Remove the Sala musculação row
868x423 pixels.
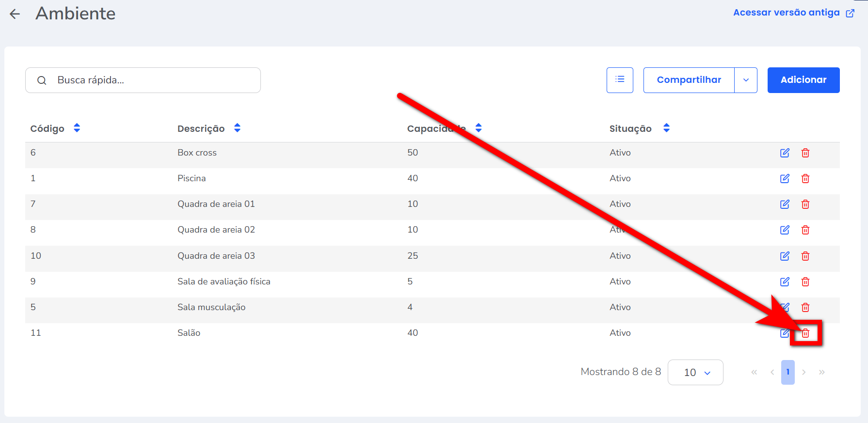(x=805, y=308)
